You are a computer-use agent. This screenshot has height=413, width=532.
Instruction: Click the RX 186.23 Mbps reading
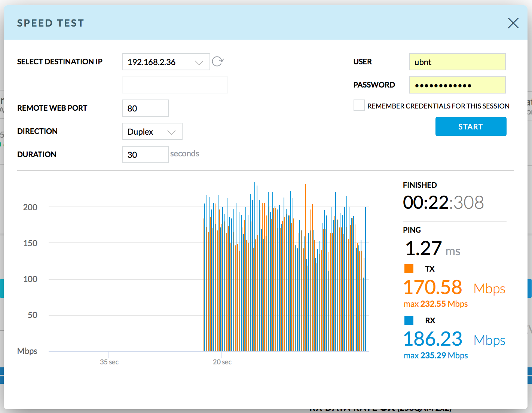click(432, 339)
